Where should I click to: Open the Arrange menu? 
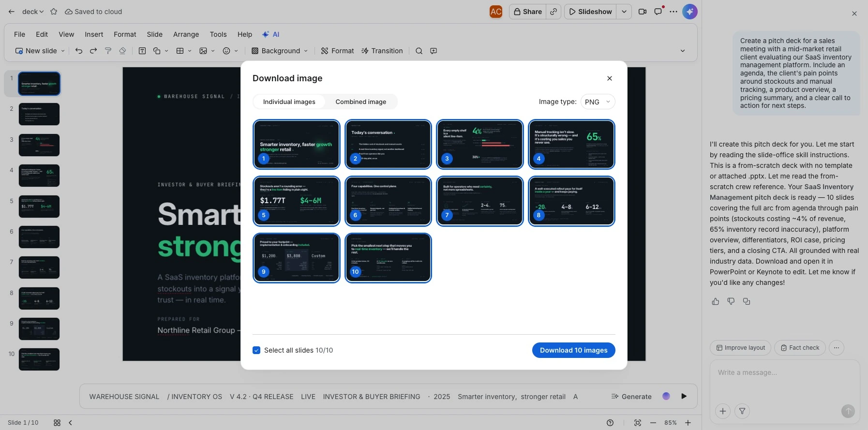coord(186,34)
